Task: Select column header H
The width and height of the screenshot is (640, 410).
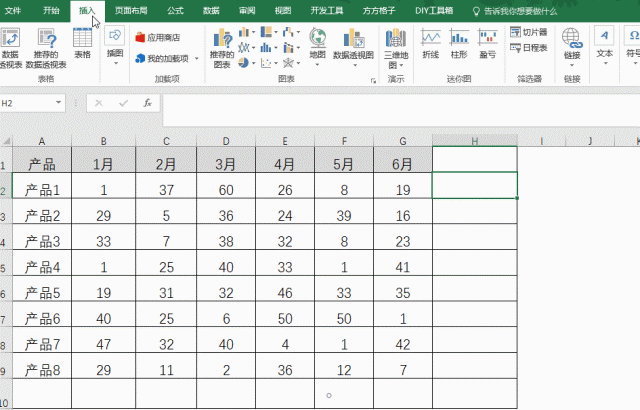Action: tap(475, 141)
